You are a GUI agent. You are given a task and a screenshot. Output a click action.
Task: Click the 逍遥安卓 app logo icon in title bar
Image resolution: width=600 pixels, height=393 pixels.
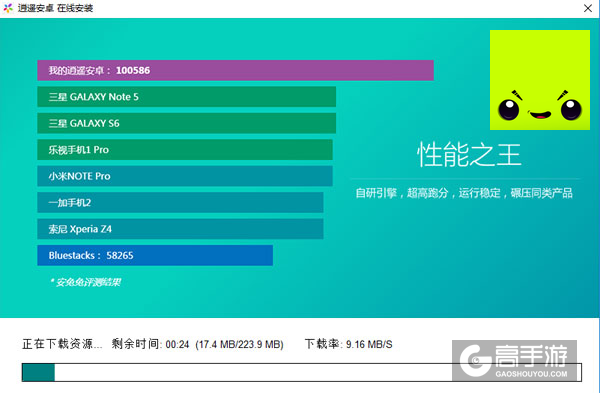[x=8, y=8]
